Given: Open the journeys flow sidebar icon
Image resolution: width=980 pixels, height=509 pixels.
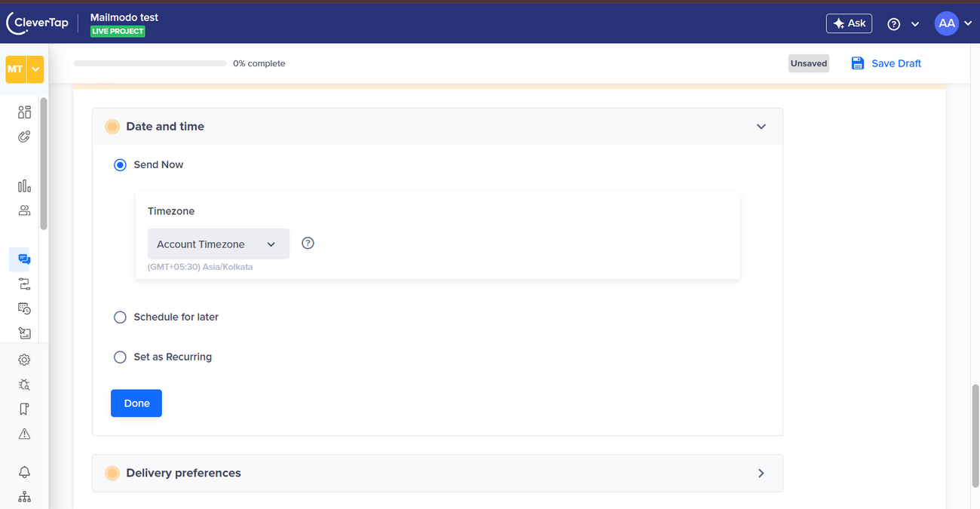Looking at the screenshot, I should (x=24, y=284).
